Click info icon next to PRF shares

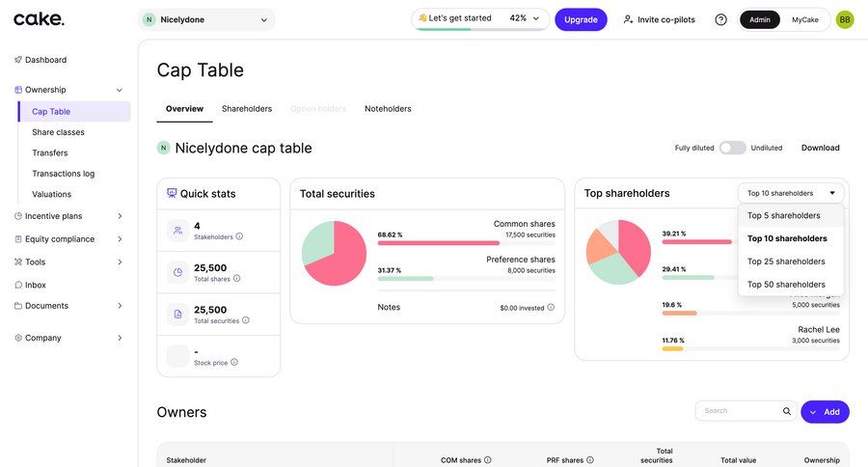[x=590, y=460]
